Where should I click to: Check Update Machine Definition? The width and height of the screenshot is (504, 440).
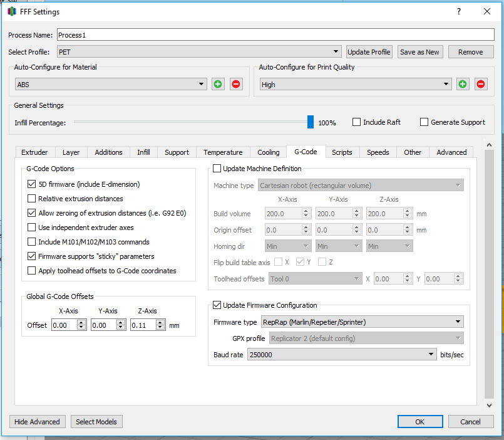click(217, 169)
